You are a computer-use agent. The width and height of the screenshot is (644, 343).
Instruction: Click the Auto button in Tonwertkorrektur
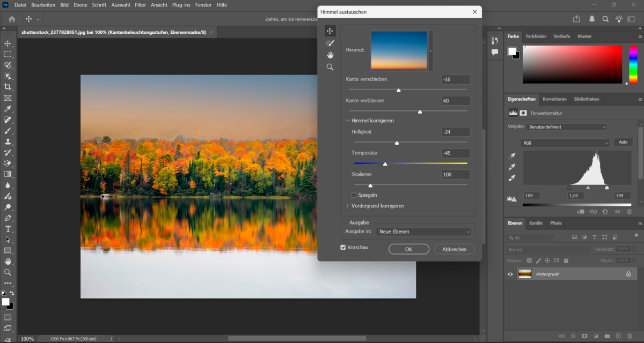coord(623,141)
